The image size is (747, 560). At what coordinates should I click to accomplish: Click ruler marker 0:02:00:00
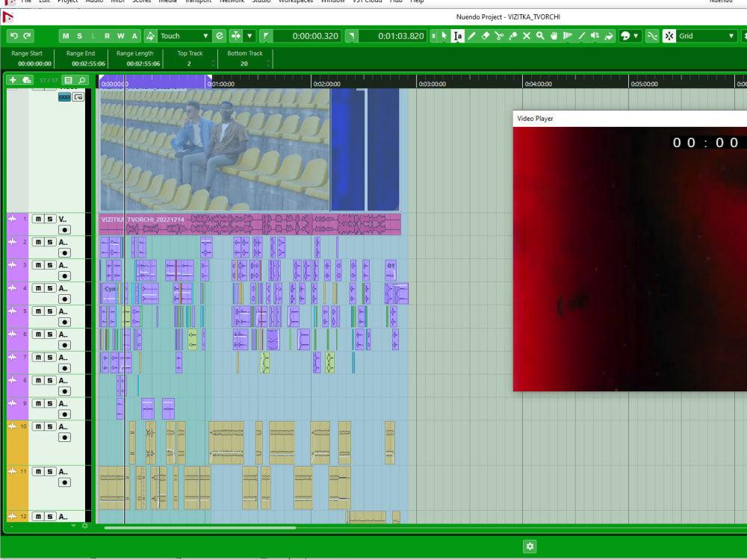coord(327,84)
